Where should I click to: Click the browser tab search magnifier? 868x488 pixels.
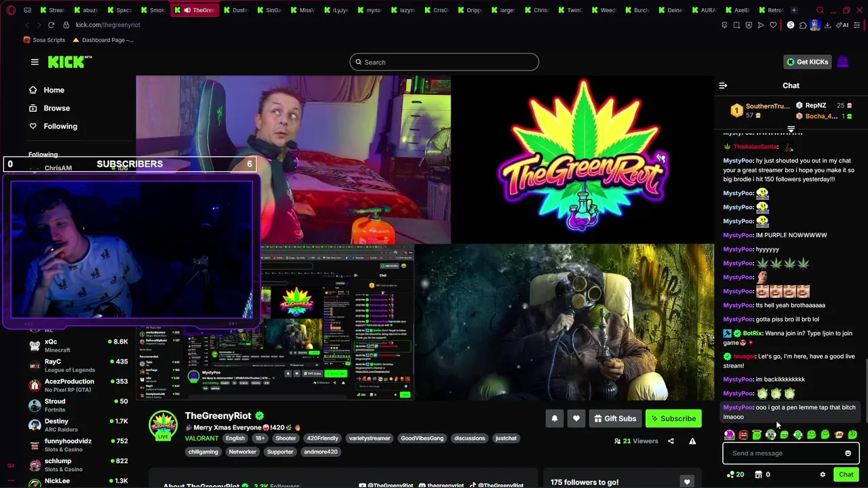pyautogui.click(x=820, y=10)
